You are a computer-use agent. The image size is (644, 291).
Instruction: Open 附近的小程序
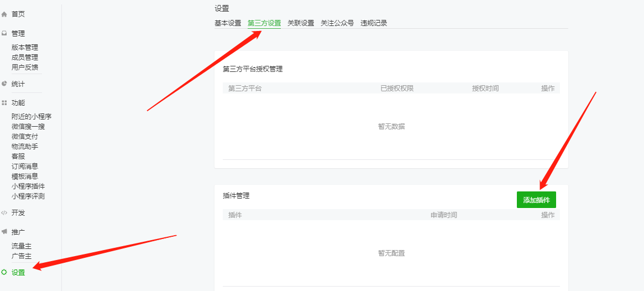[x=32, y=117]
